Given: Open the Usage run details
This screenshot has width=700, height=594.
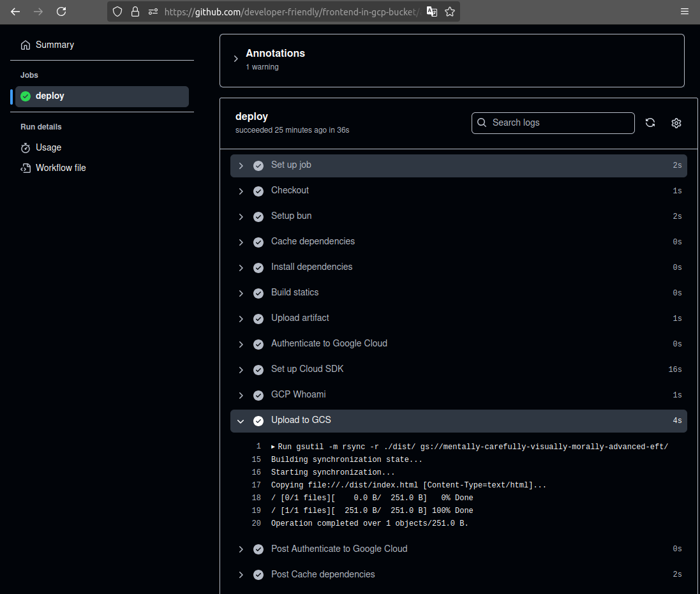Looking at the screenshot, I should (x=48, y=147).
